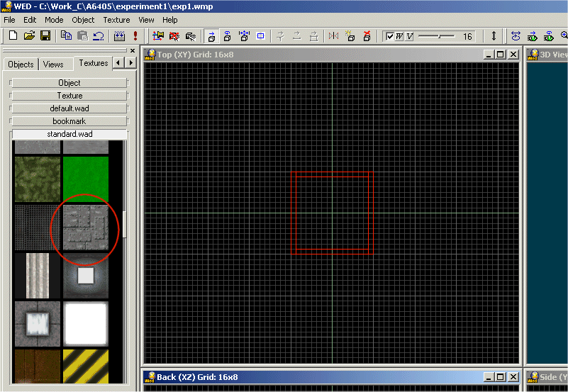Click the hand pointer toolbar icon

191,36
